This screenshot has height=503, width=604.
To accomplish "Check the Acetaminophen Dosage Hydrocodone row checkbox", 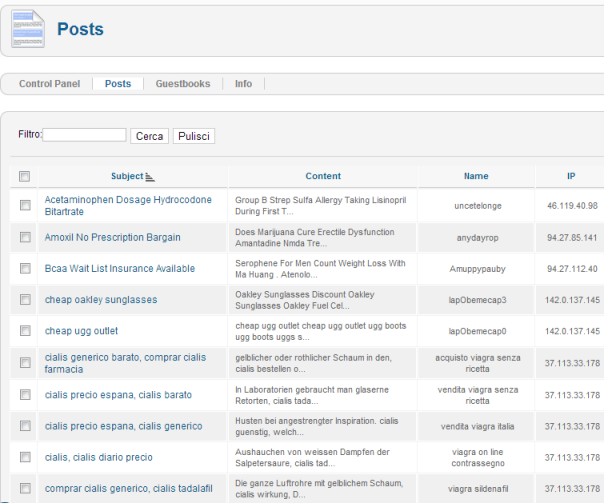I will [x=25, y=205].
